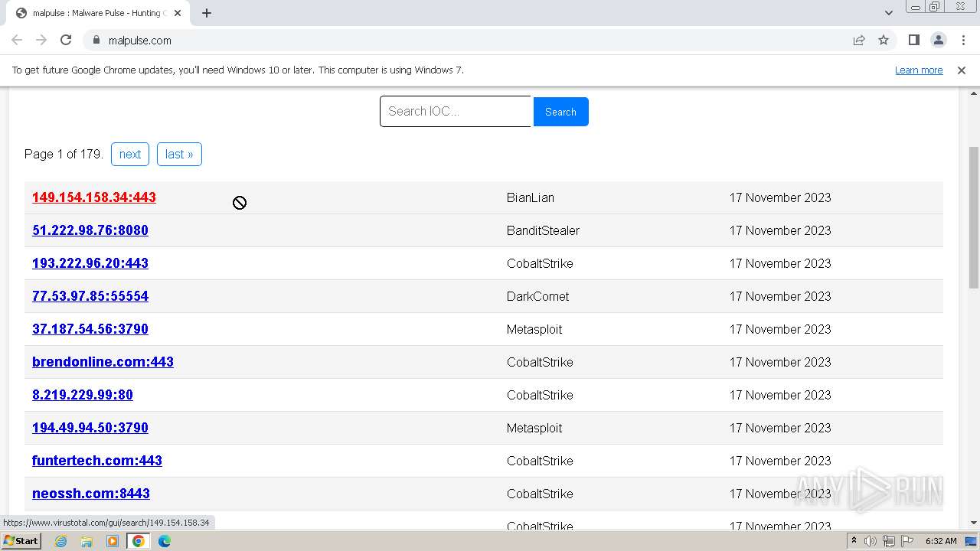Select the DarkComet malware label

click(x=537, y=296)
